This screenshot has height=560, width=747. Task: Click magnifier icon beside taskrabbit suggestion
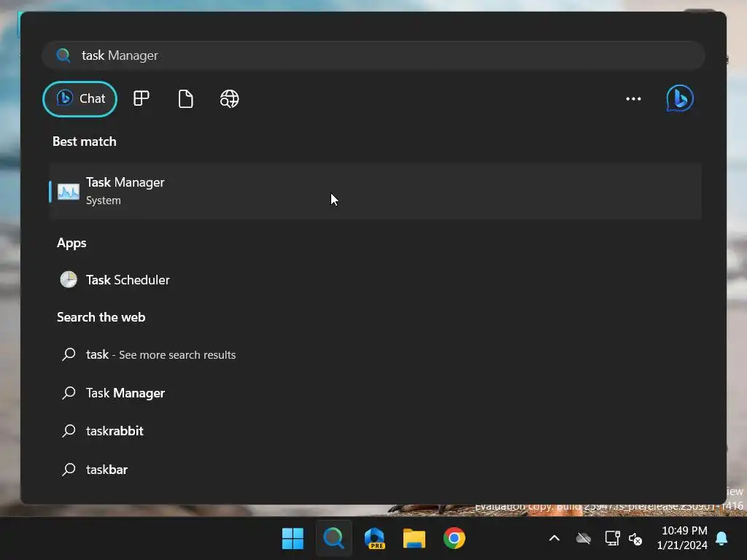pos(69,431)
